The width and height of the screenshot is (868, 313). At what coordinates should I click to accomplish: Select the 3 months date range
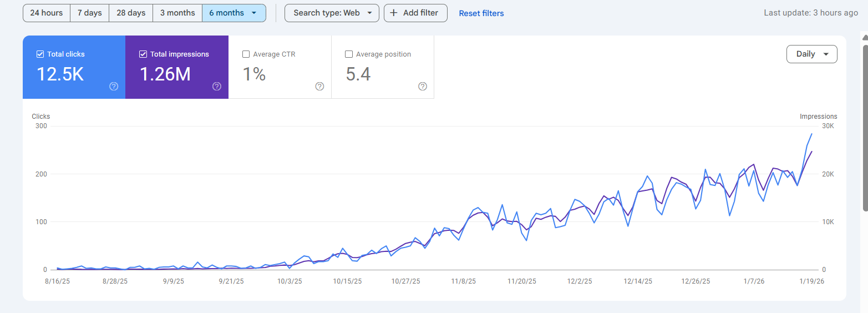[x=177, y=13]
